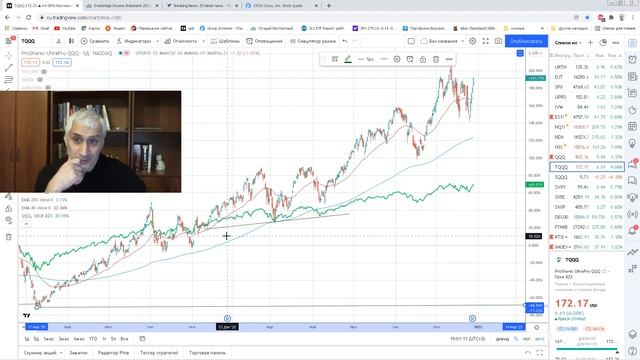The height and width of the screenshot is (360, 640).
Task: Toggle visibility eye of first indicator legend
Action: [x=44, y=72]
